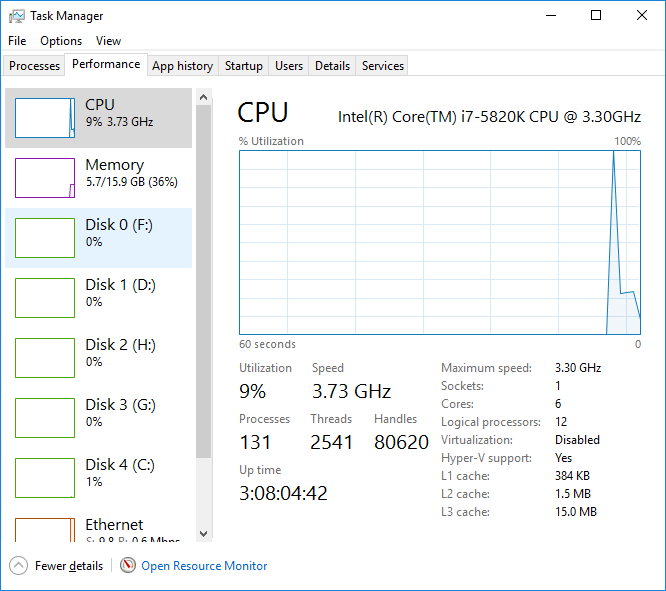
Task: Click Logical processors value 12
Action: coord(561,421)
